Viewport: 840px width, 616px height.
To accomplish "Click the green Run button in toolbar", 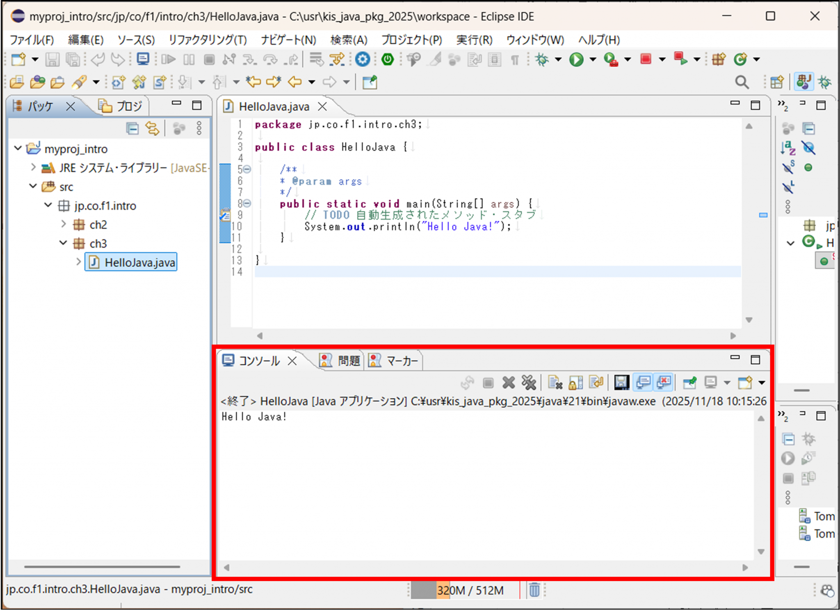I will (576, 59).
